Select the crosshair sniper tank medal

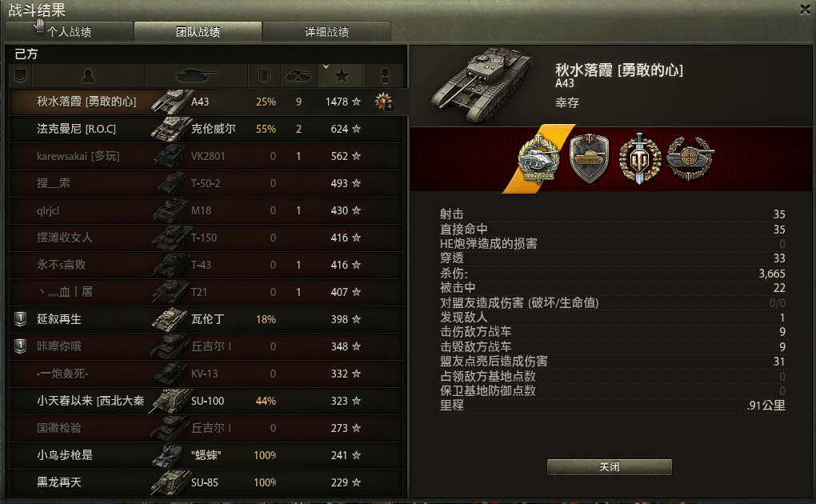[x=690, y=158]
